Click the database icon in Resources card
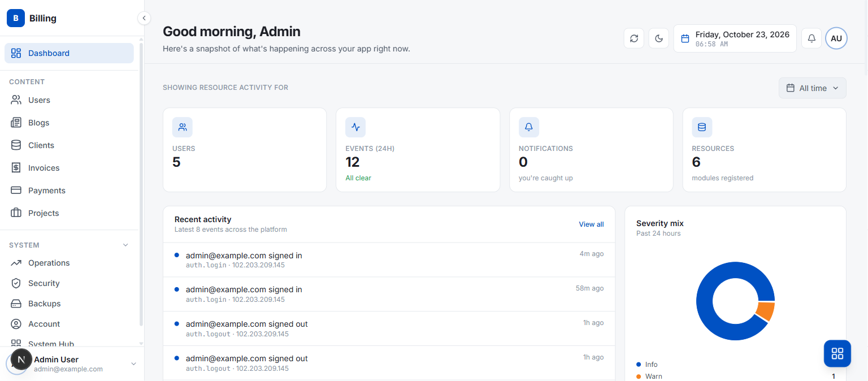Screen dimensions: 868x381 click(702, 127)
